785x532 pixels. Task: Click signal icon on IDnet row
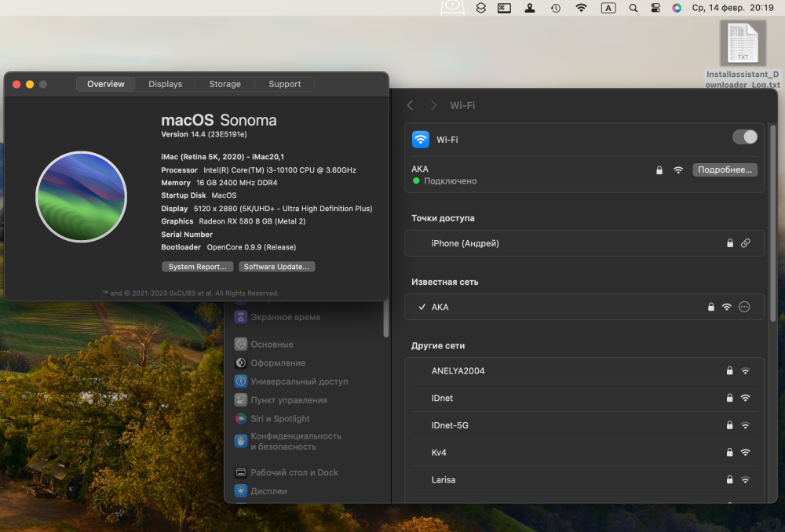pos(746,398)
